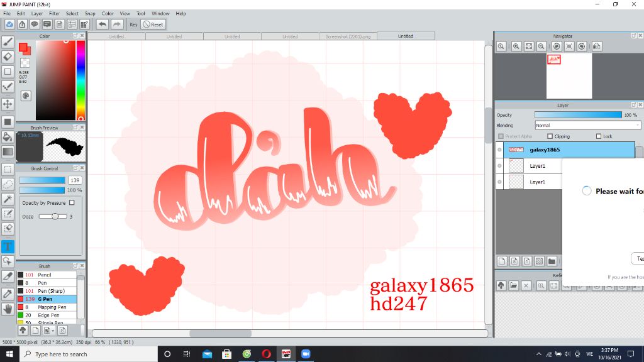The image size is (644, 362).
Task: Select the Eraser tool
Action: tap(8, 57)
